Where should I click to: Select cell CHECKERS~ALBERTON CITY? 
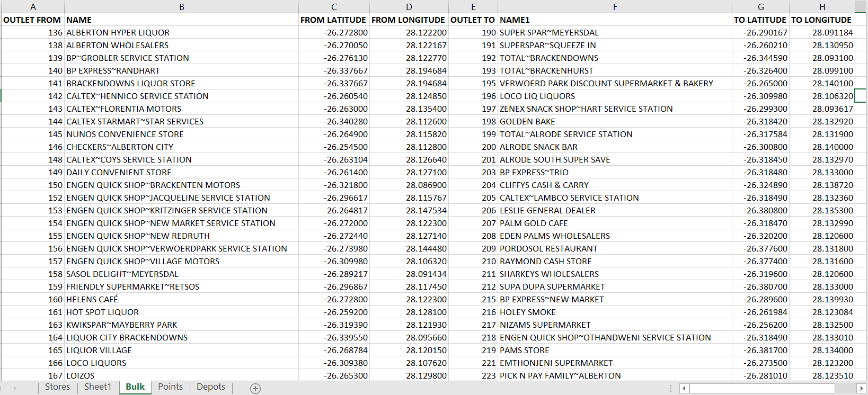(x=182, y=147)
